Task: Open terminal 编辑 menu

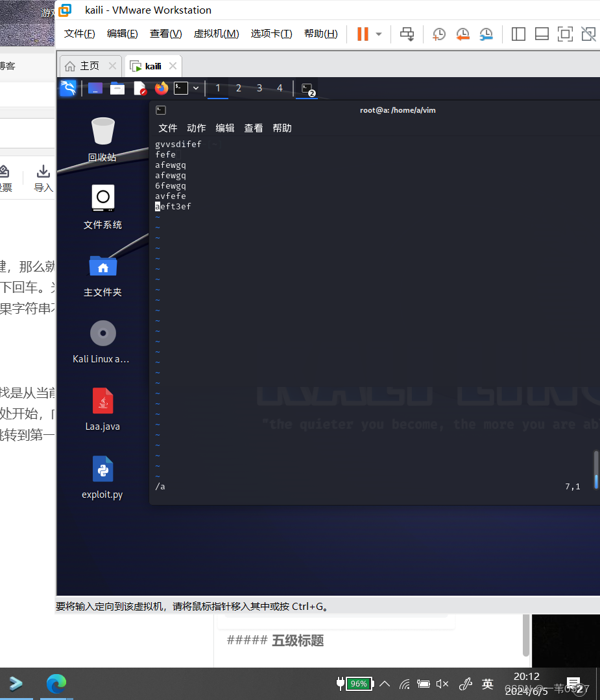Action: coord(225,128)
